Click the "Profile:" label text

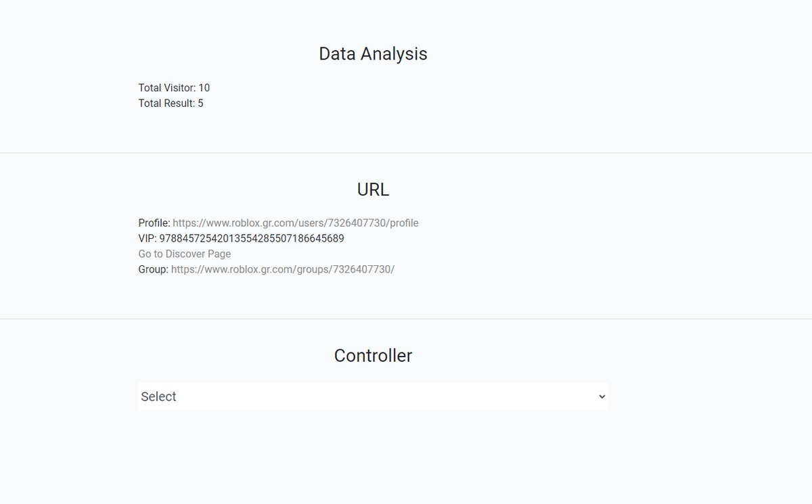(154, 223)
